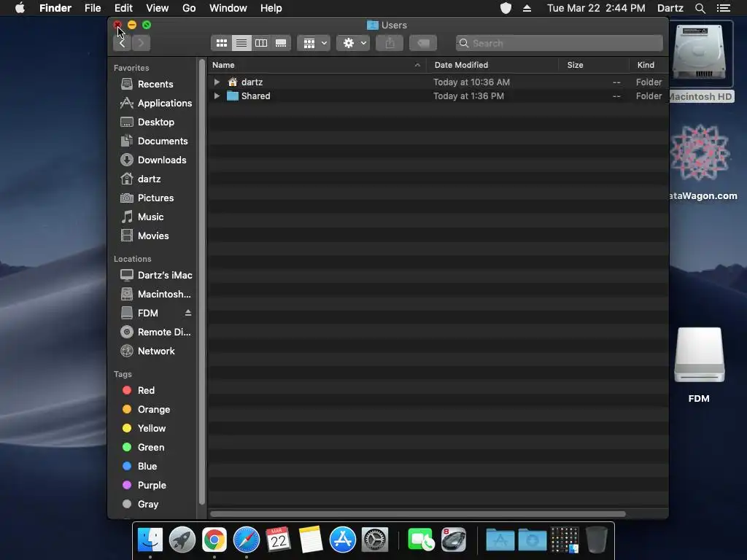Screen dimensions: 747x560
Task: Open Applications in the sidebar
Action: tap(156, 104)
